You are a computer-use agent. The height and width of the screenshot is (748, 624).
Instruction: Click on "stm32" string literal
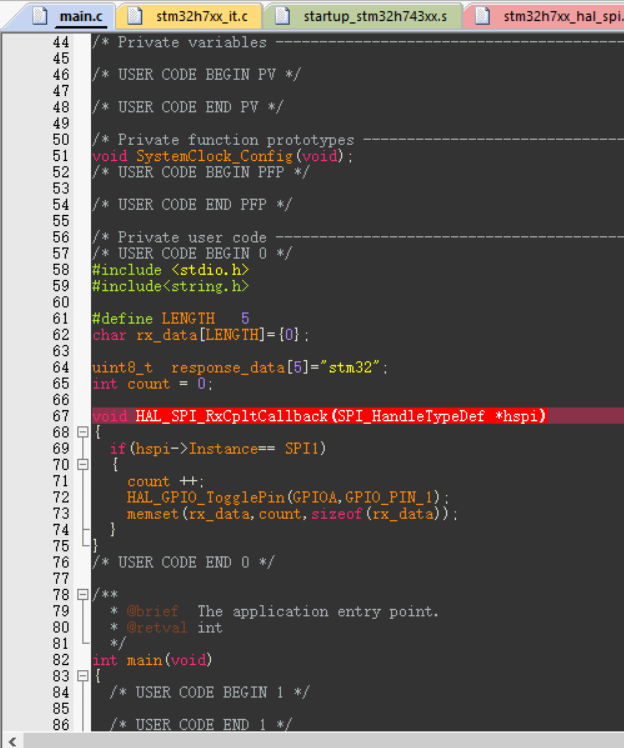click(350, 367)
